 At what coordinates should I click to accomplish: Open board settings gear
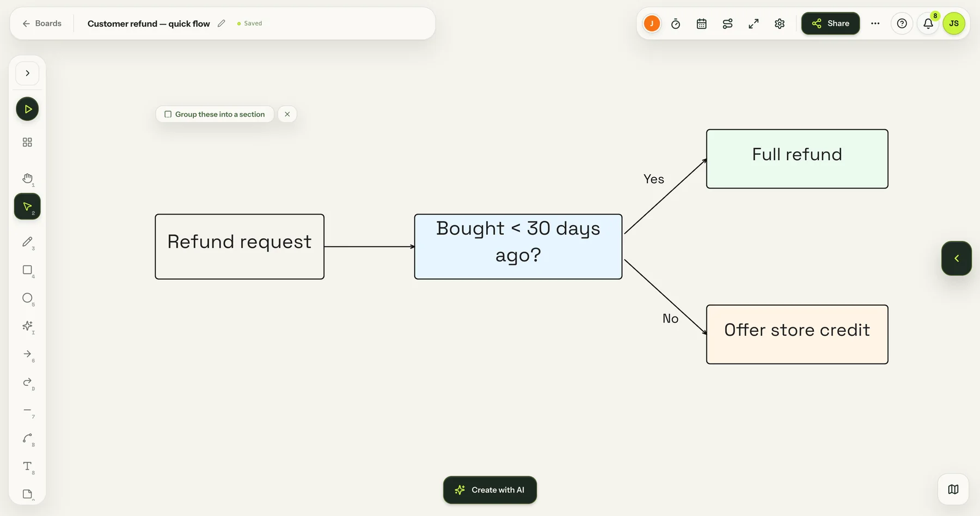pos(780,23)
